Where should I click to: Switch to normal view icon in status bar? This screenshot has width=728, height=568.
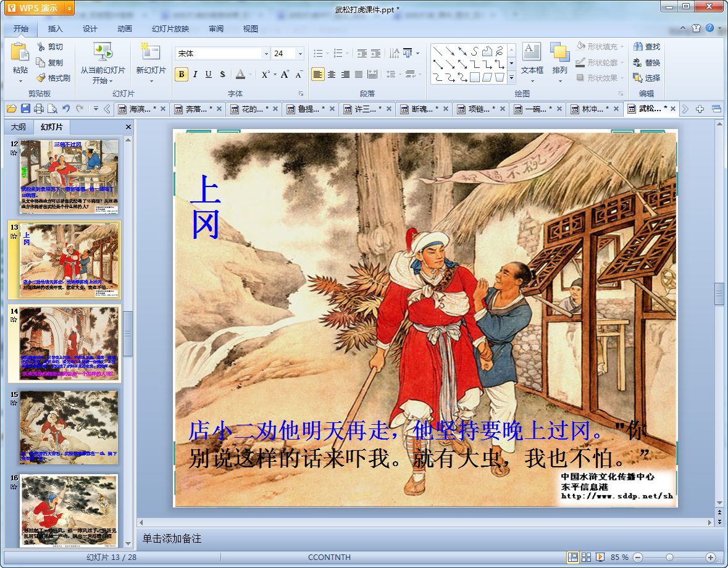point(573,557)
